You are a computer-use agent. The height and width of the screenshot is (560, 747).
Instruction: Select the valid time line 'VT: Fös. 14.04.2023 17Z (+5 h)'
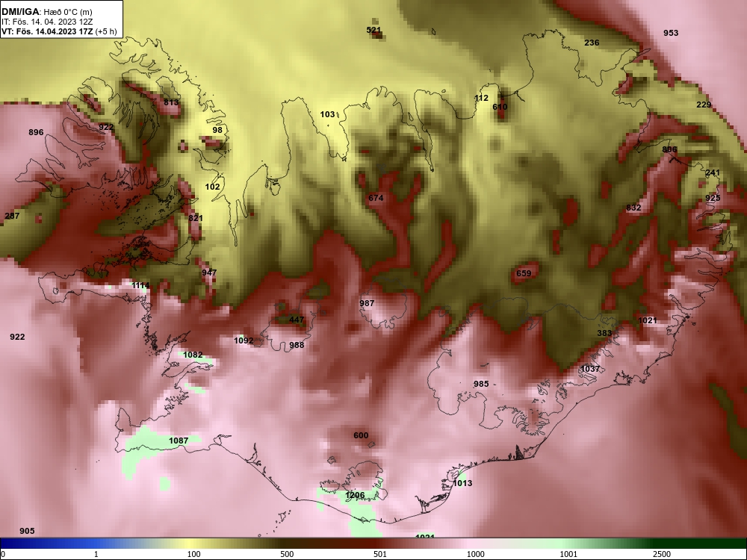[x=58, y=31]
